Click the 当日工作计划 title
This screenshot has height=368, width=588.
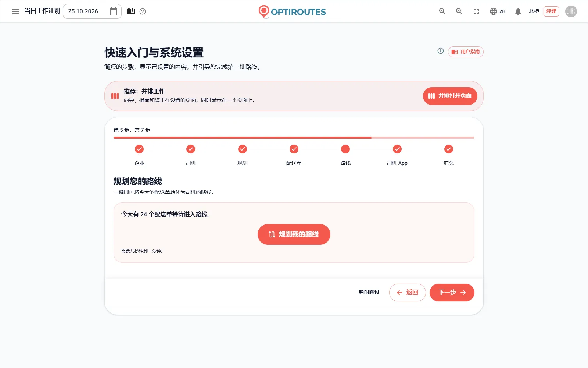pyautogui.click(x=42, y=11)
